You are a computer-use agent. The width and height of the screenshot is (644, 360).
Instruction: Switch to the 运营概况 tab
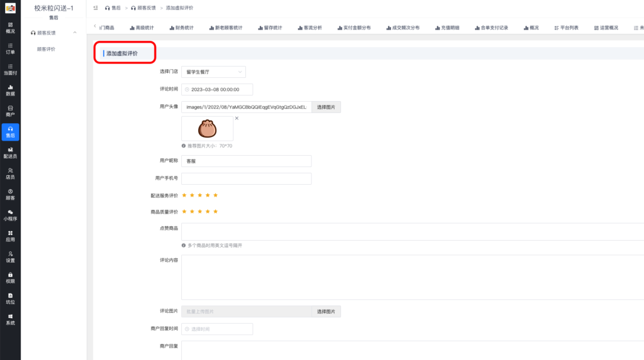606,28
